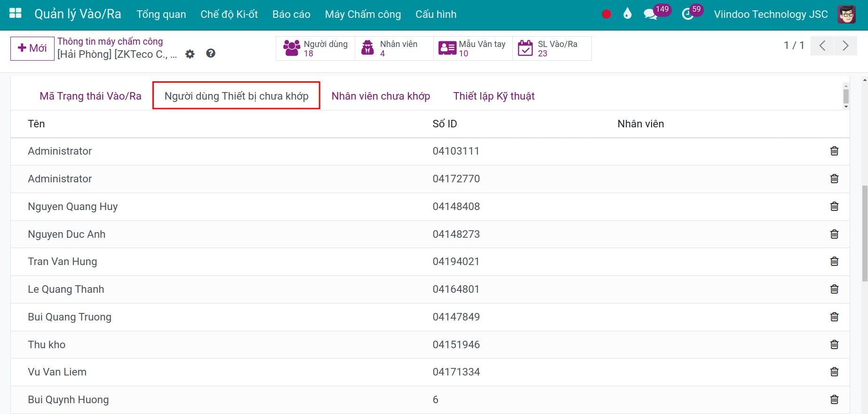The image size is (868, 414).
Task: Open the Viindoo Technology JSC company switcher
Action: pyautogui.click(x=771, y=14)
